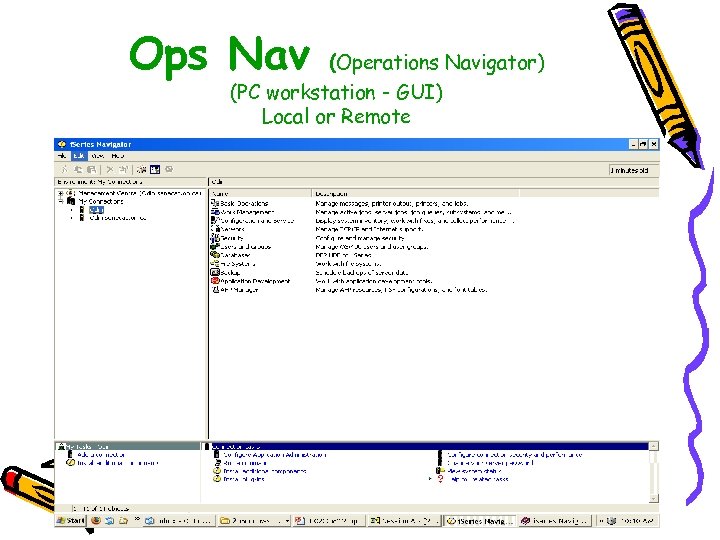
Task: Click the Configuration and Service icon
Action: (215, 220)
